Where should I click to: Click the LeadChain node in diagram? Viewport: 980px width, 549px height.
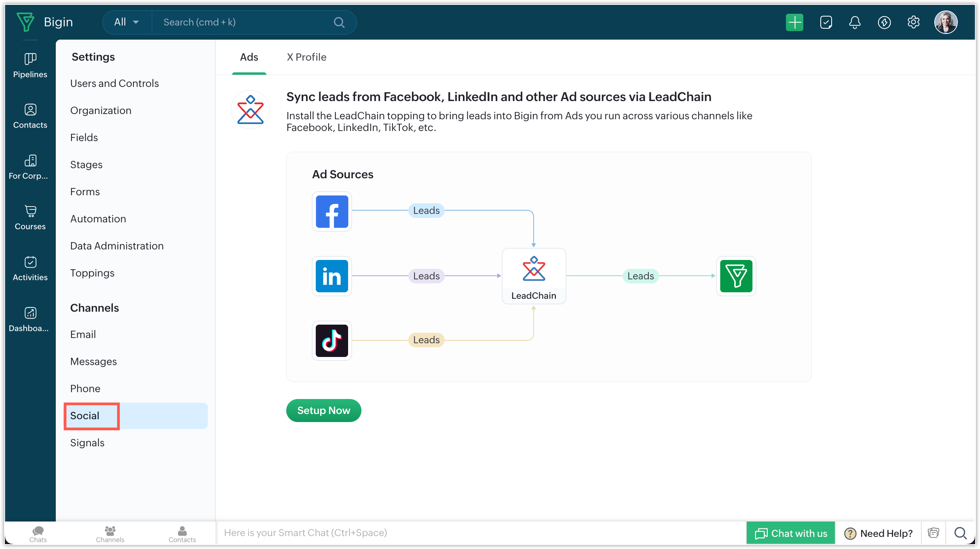click(x=533, y=276)
